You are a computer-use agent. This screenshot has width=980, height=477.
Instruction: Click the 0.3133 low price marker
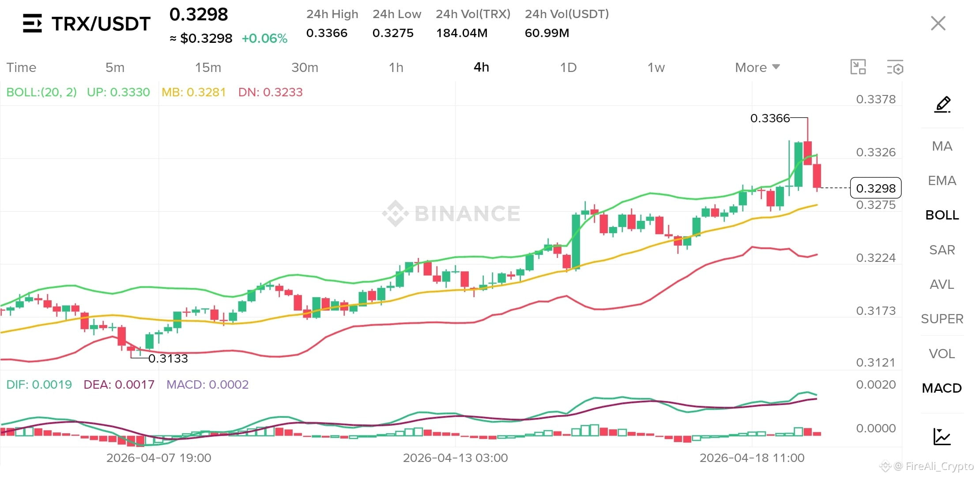pyautogui.click(x=168, y=358)
